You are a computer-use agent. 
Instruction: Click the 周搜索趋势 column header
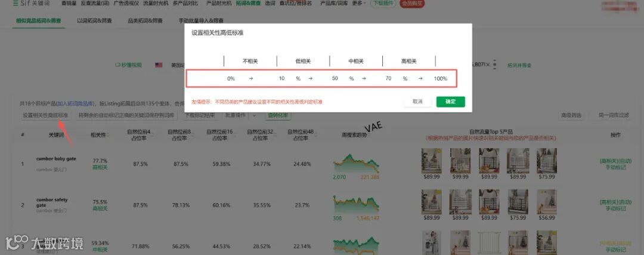tap(354, 135)
